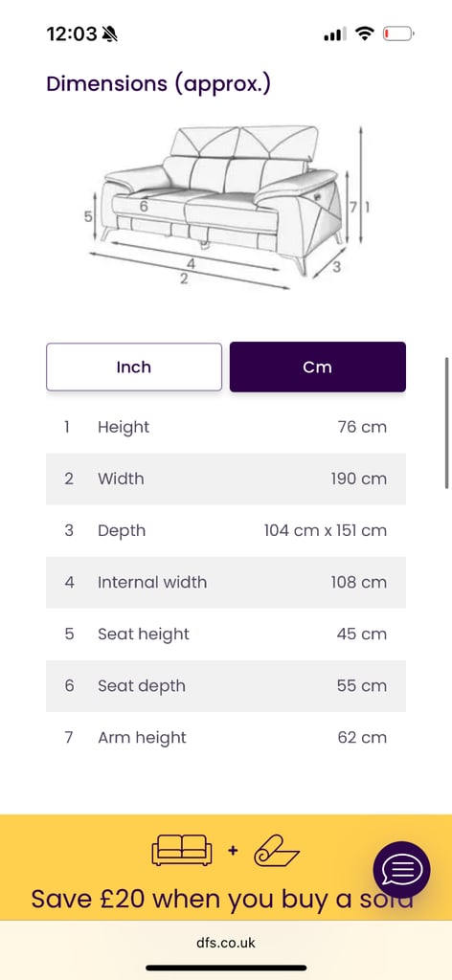Image resolution: width=452 pixels, height=980 pixels.
Task: Tap the muted bell icon beside the time
Action: coord(109,33)
